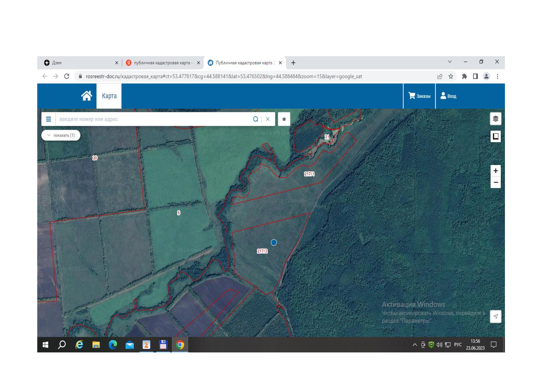Go to the site home page icon
The image size is (555, 392).
(87, 96)
